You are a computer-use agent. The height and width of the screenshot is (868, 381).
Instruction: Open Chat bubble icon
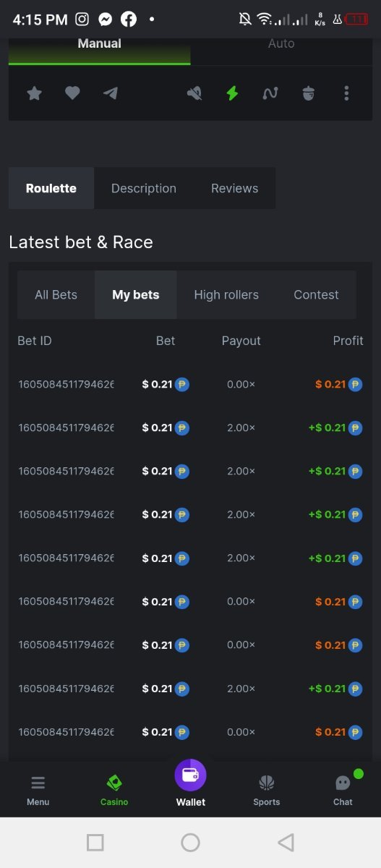pos(343,789)
